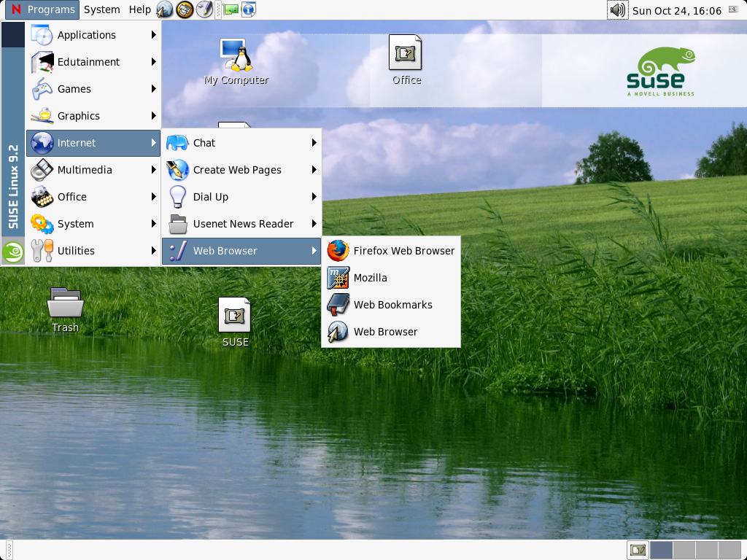Select the Trash desktop icon
Screen dimensions: 747x560
point(65,309)
